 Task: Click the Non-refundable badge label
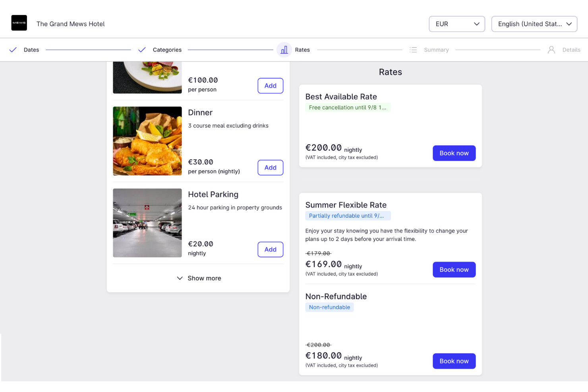[329, 307]
